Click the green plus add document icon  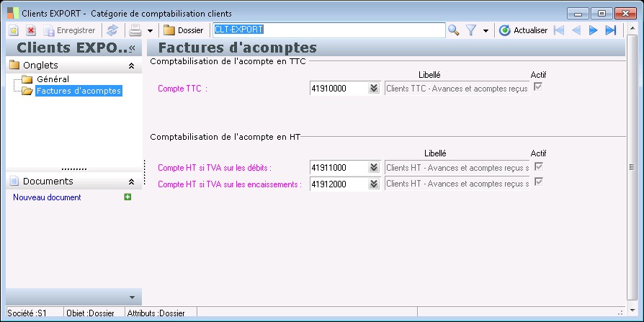coord(128,197)
